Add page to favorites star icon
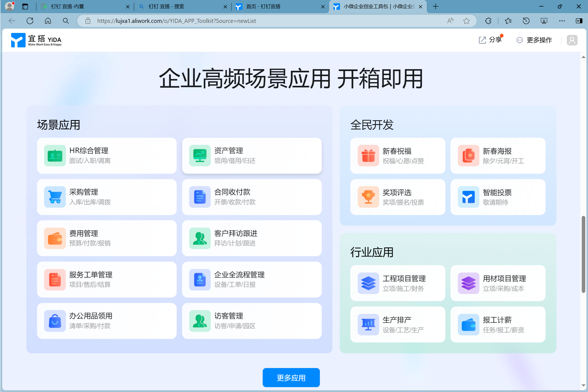 tap(466, 21)
